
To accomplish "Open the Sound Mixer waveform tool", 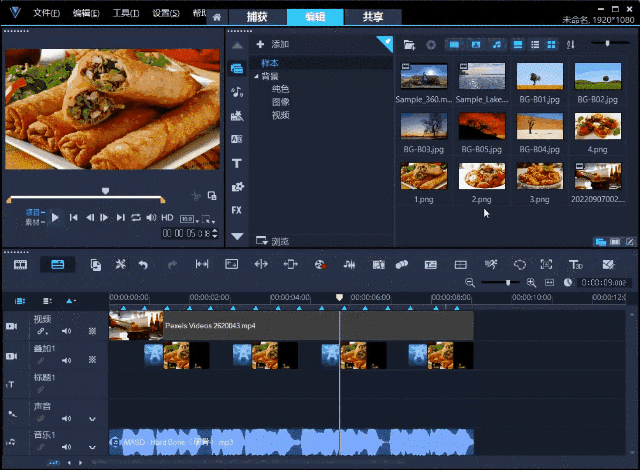I will point(350,265).
